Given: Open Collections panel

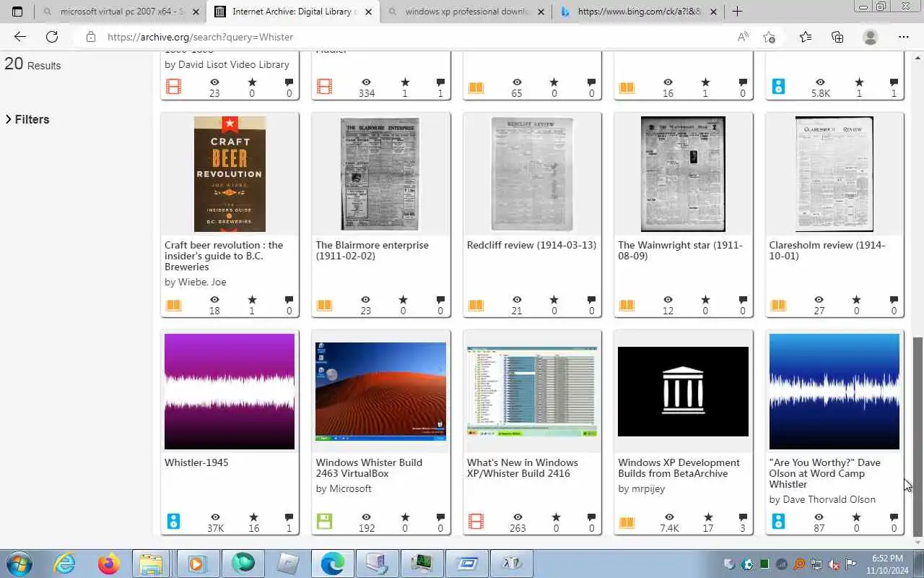Looking at the screenshot, I should pos(837,37).
